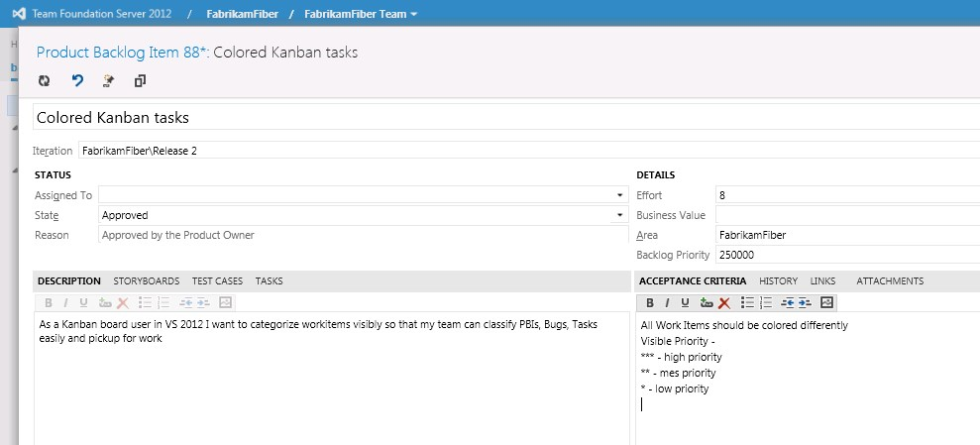Toggle underline in the Acceptance Criteria toolbar
The width and height of the screenshot is (980, 445).
tap(685, 303)
